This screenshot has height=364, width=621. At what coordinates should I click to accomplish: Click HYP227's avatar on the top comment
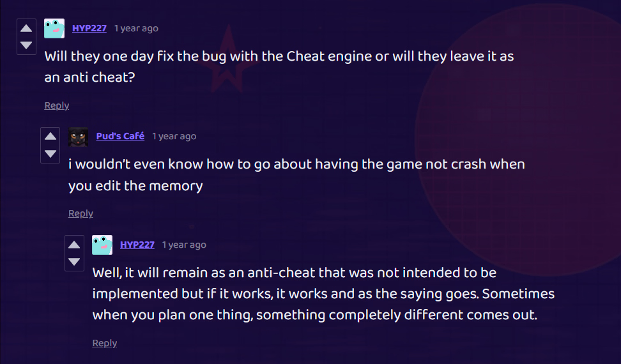[x=54, y=28]
